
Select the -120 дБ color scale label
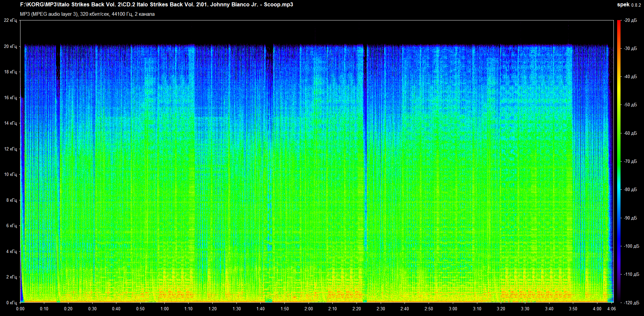(x=630, y=303)
